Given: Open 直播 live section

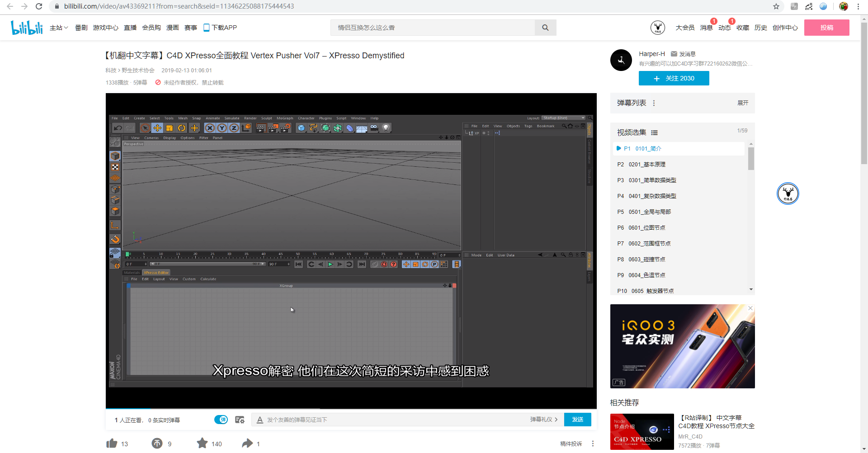Looking at the screenshot, I should 130,28.
